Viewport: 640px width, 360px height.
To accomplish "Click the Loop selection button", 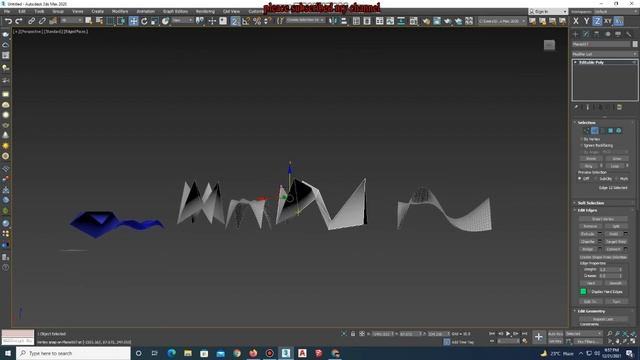I will coord(615,166).
